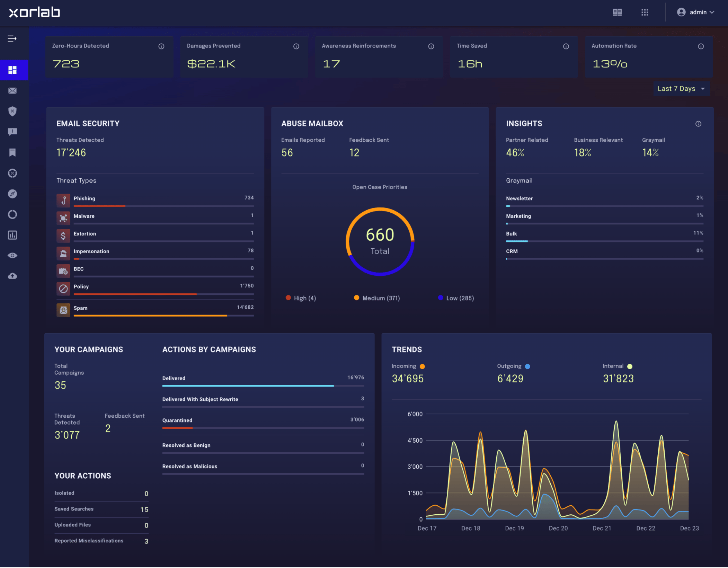Show info for Awareness Reinforcements
The width and height of the screenshot is (728, 568).
point(431,46)
